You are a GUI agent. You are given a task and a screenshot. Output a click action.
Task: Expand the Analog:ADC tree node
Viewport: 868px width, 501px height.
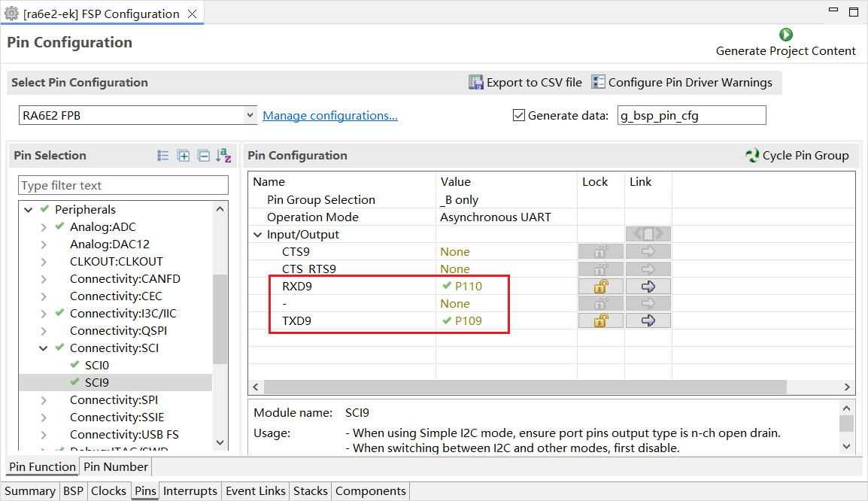click(44, 227)
